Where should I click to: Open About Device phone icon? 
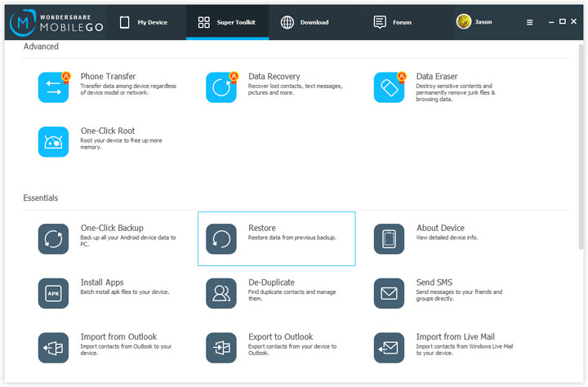(x=389, y=239)
